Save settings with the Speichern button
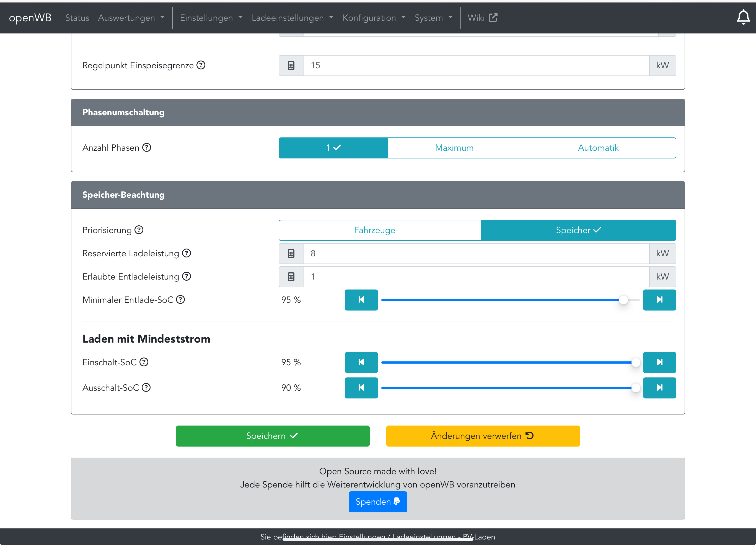The image size is (756, 545). tap(272, 436)
